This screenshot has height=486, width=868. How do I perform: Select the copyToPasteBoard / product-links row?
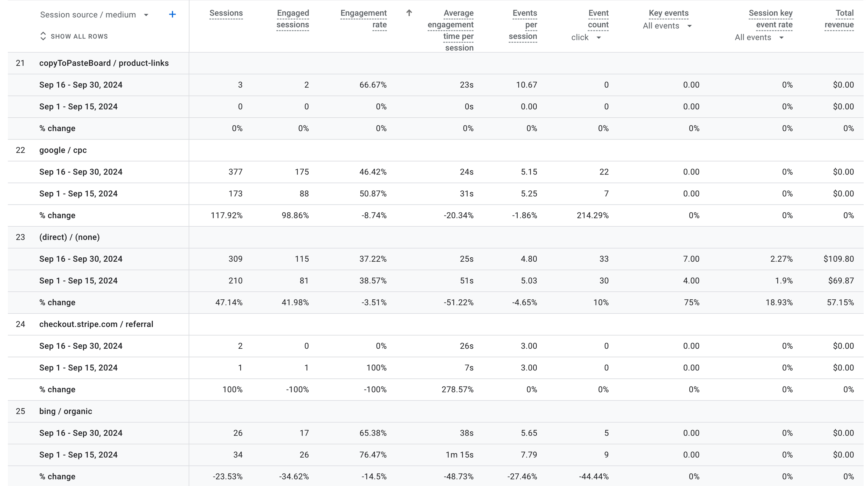104,64
